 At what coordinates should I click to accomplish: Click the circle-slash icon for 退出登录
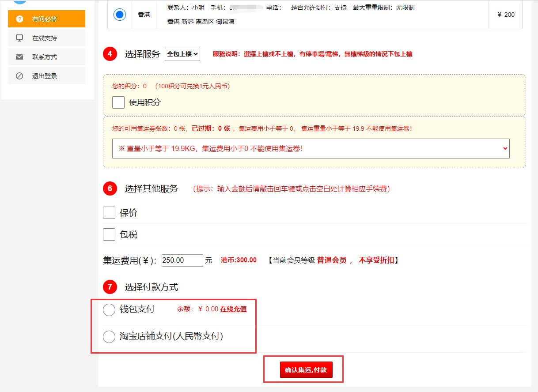coord(19,76)
